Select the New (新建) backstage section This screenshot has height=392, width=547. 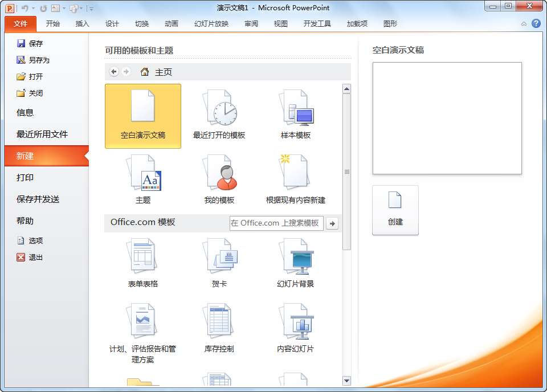(47, 156)
